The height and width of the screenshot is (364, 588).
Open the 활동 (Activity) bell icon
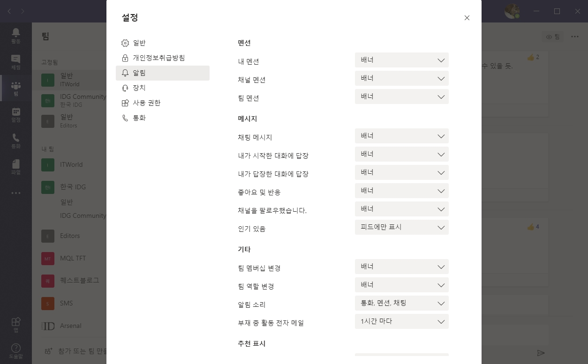(x=16, y=35)
